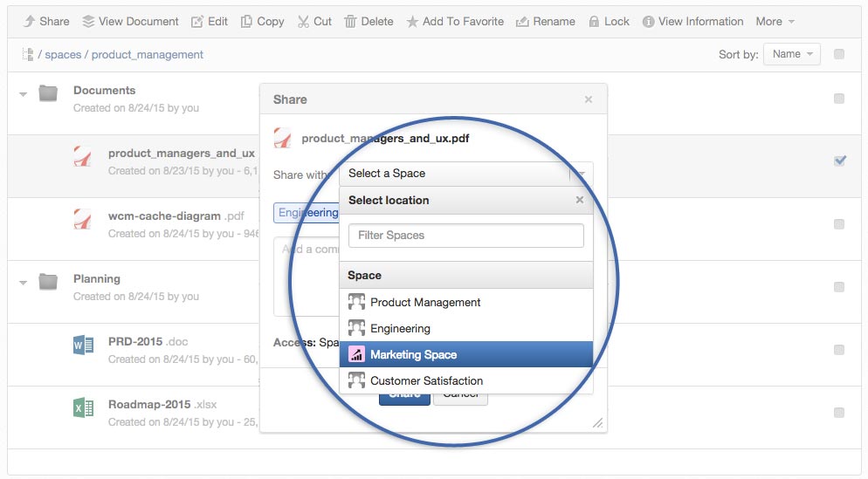
Task: Click the Edit pencil toolbar item
Action: tap(210, 22)
